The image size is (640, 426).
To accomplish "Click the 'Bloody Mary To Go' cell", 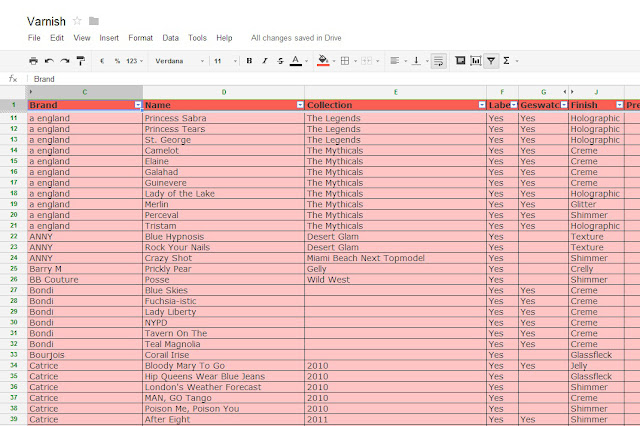I will [x=224, y=366].
